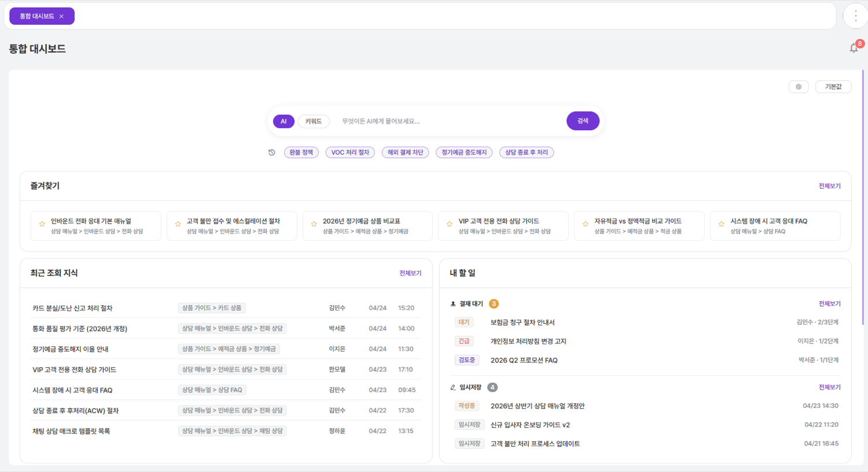The height and width of the screenshot is (472, 868).
Task: Click the 긴급 status tag
Action: (x=464, y=341)
